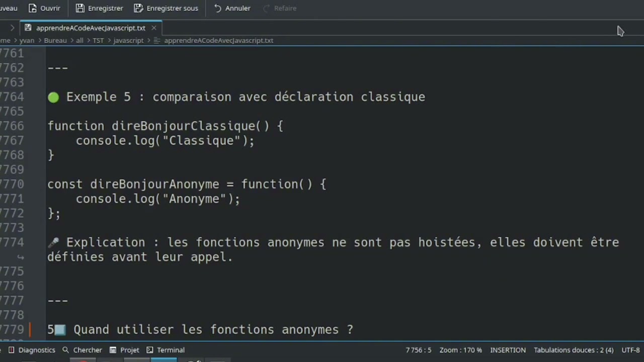This screenshot has height=362, width=644.
Task: Click the javascript folder in breadcrumb
Action: (128, 40)
